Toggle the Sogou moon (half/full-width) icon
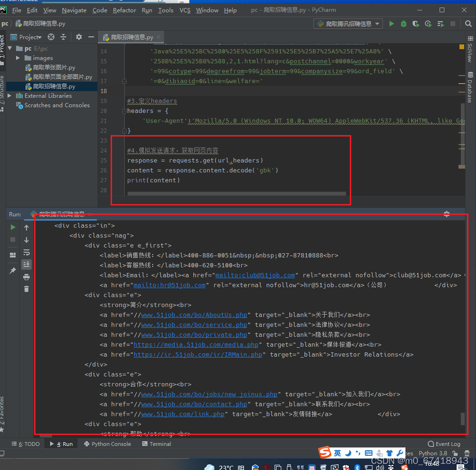 click(348, 453)
